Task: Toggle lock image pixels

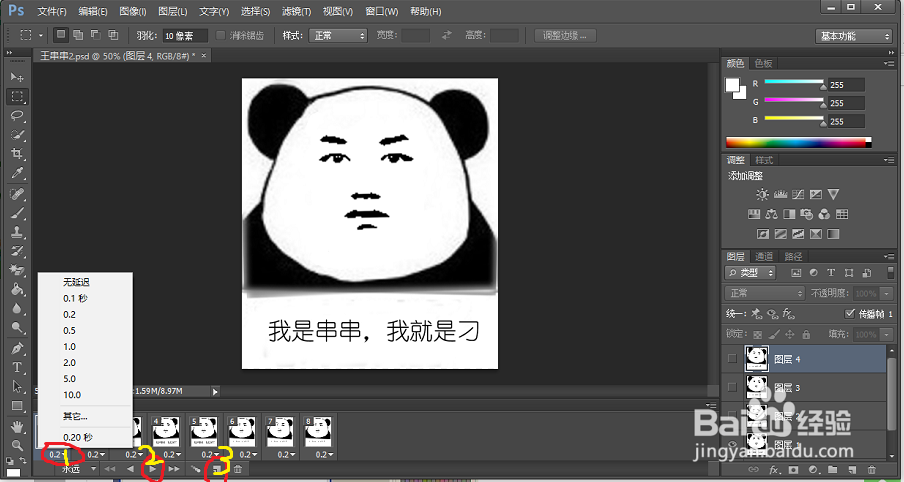Action: click(x=774, y=334)
